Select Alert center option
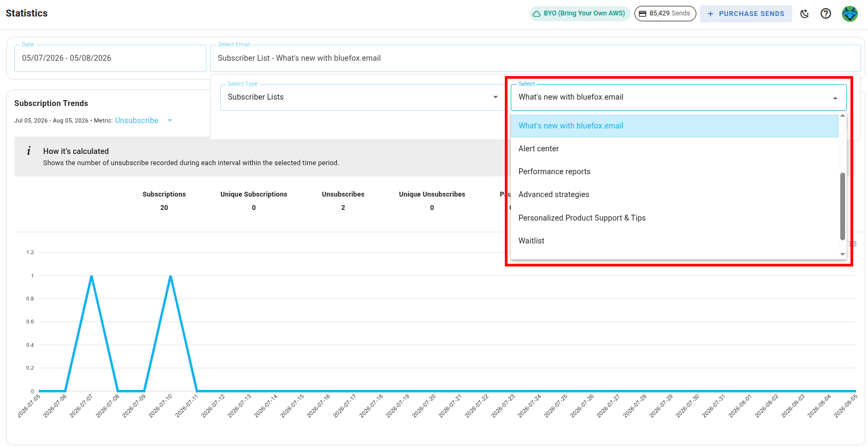This screenshot has height=448, width=868. tap(674, 149)
